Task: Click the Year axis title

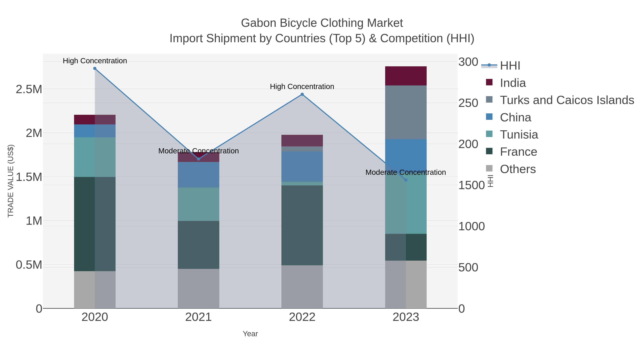Action: 250,334
